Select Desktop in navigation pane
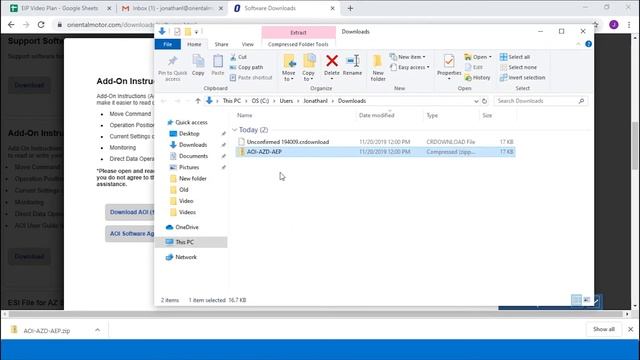The width and height of the screenshot is (640, 360). [x=189, y=134]
